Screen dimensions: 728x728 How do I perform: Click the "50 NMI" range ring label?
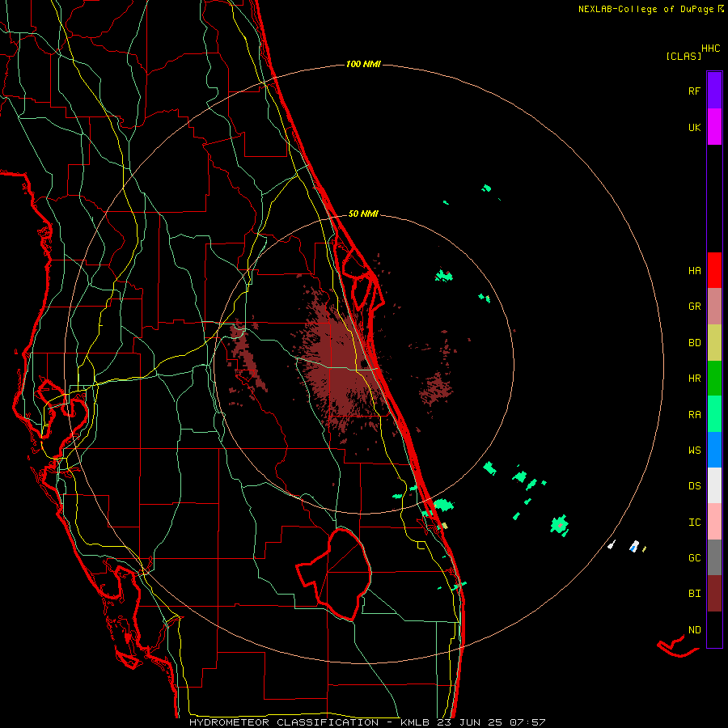(x=363, y=214)
